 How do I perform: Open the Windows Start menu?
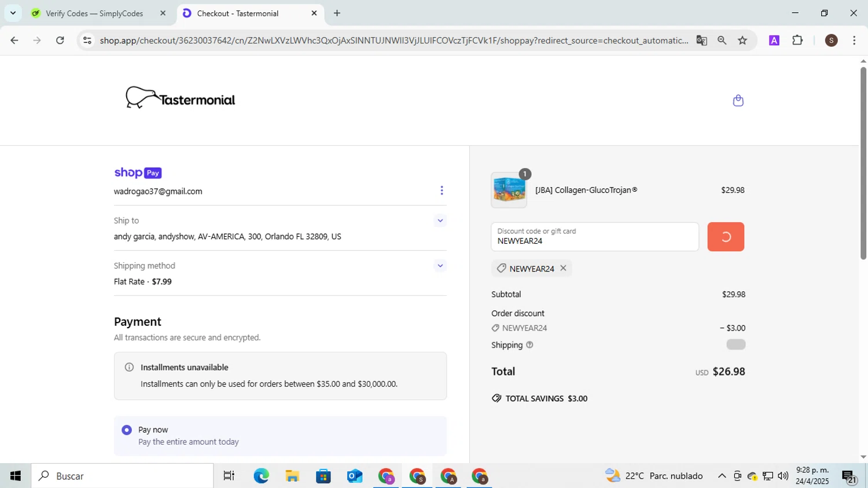[x=16, y=476]
